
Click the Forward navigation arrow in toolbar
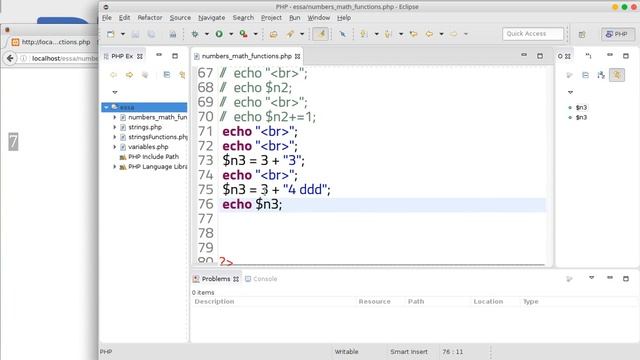point(453,34)
